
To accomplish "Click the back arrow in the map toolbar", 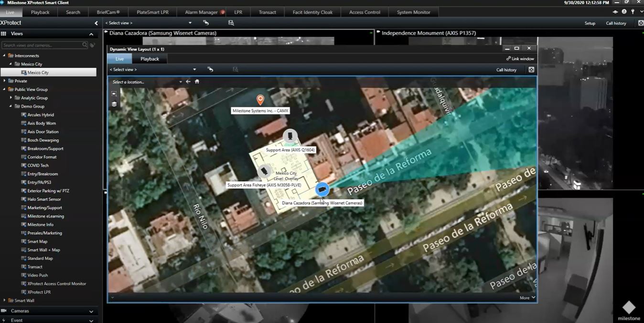I will 188,81.
